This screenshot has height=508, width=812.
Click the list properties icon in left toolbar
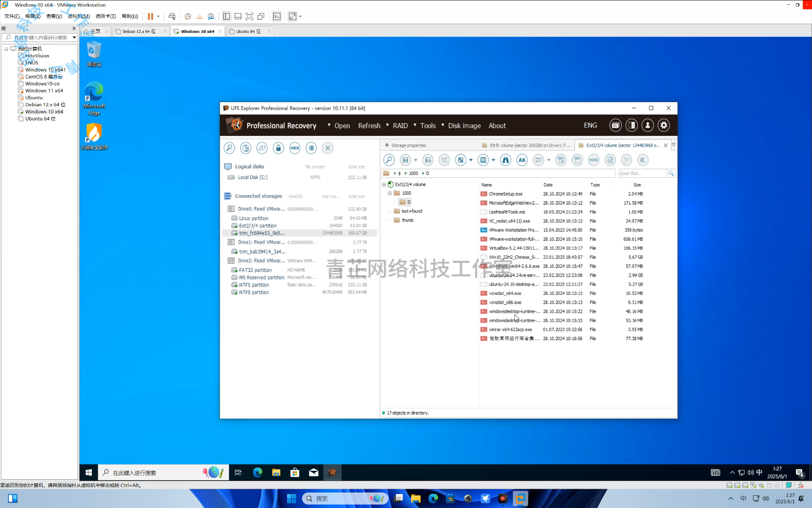coord(311,148)
